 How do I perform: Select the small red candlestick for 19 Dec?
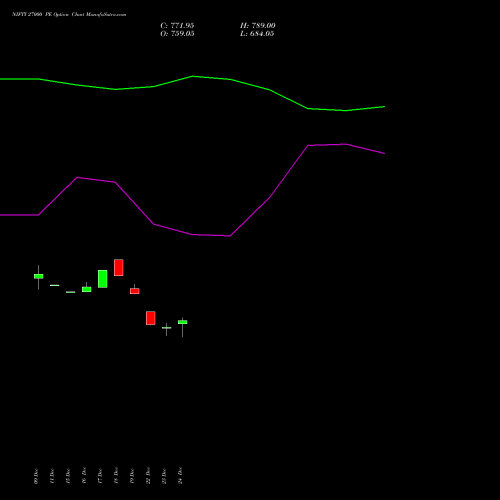click(x=134, y=291)
